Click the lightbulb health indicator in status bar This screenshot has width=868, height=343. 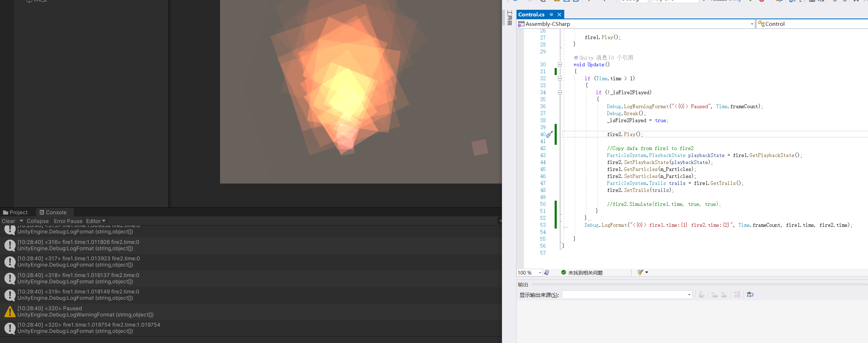click(x=546, y=273)
